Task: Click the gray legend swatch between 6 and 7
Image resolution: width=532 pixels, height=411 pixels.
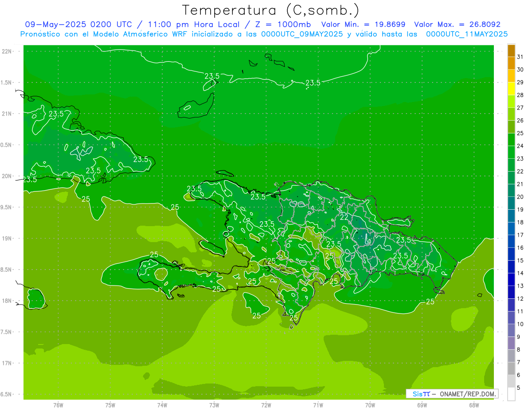Action: (511, 369)
